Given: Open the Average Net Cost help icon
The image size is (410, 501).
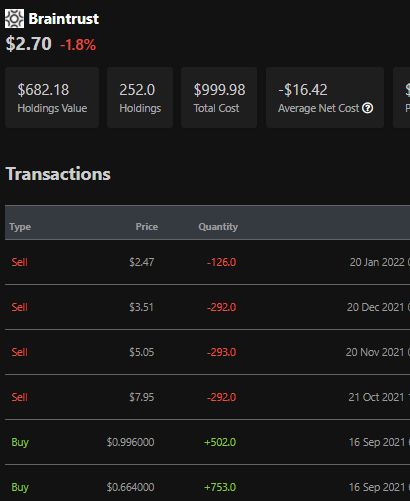Looking at the screenshot, I should click(367, 108).
